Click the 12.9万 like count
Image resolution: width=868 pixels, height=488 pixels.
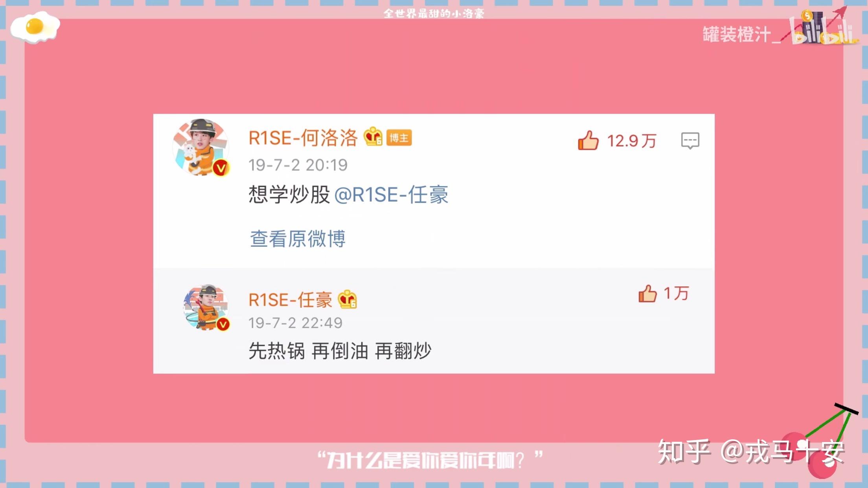coord(632,141)
